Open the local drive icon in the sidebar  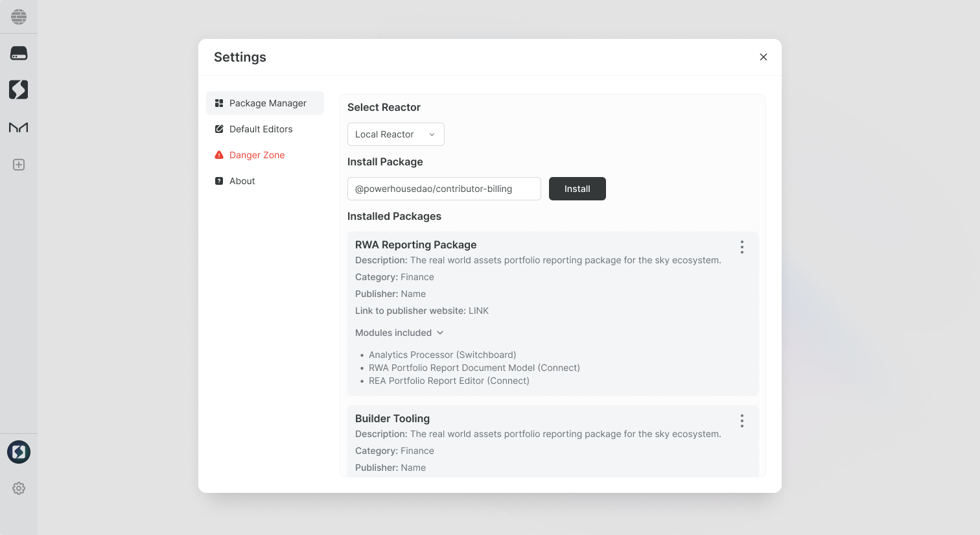[19, 53]
